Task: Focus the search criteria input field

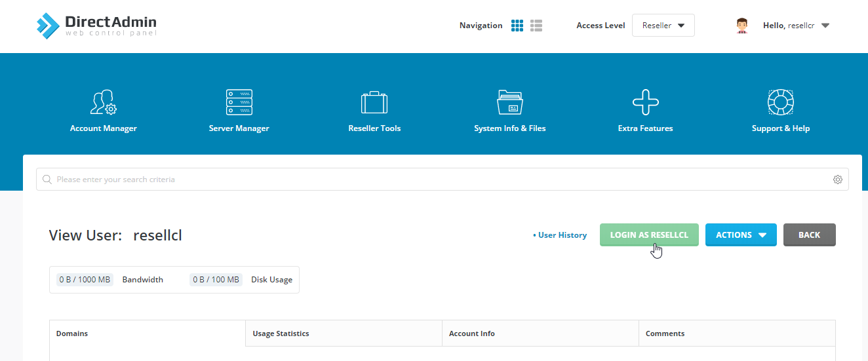Action: (443, 180)
